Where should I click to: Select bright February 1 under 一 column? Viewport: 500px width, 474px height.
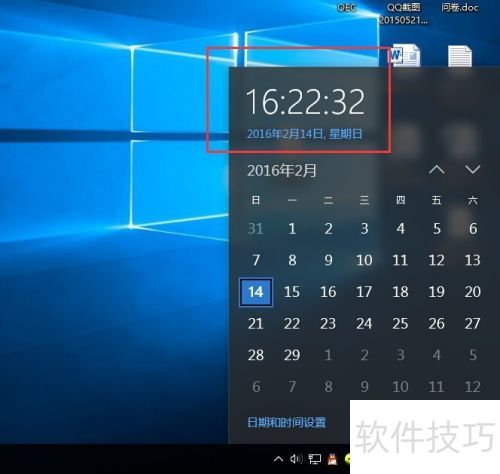292,229
